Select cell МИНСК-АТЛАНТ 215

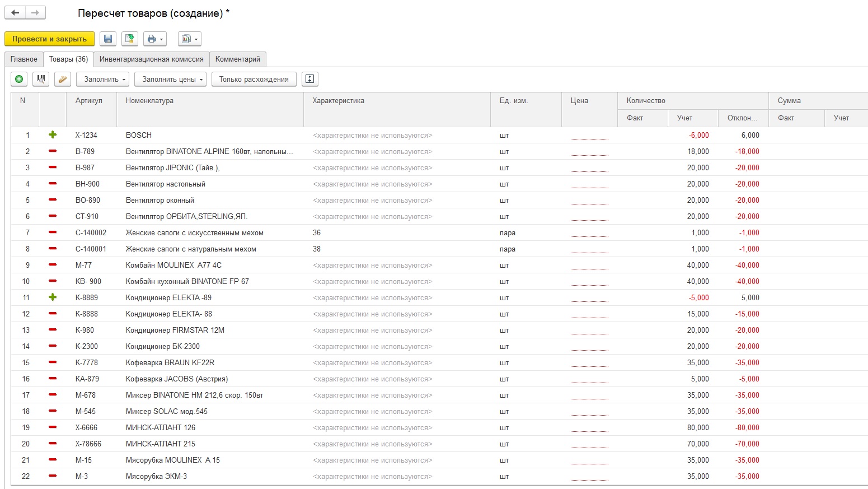[x=210, y=444]
